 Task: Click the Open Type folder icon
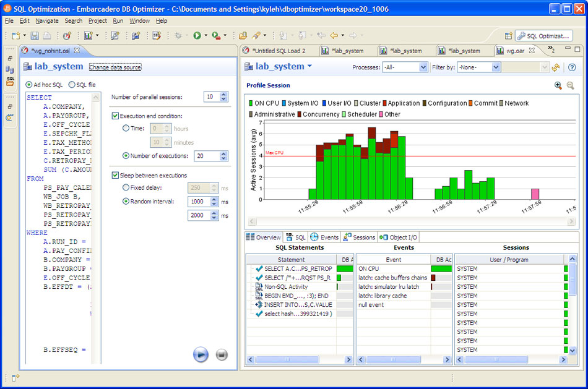click(x=243, y=36)
